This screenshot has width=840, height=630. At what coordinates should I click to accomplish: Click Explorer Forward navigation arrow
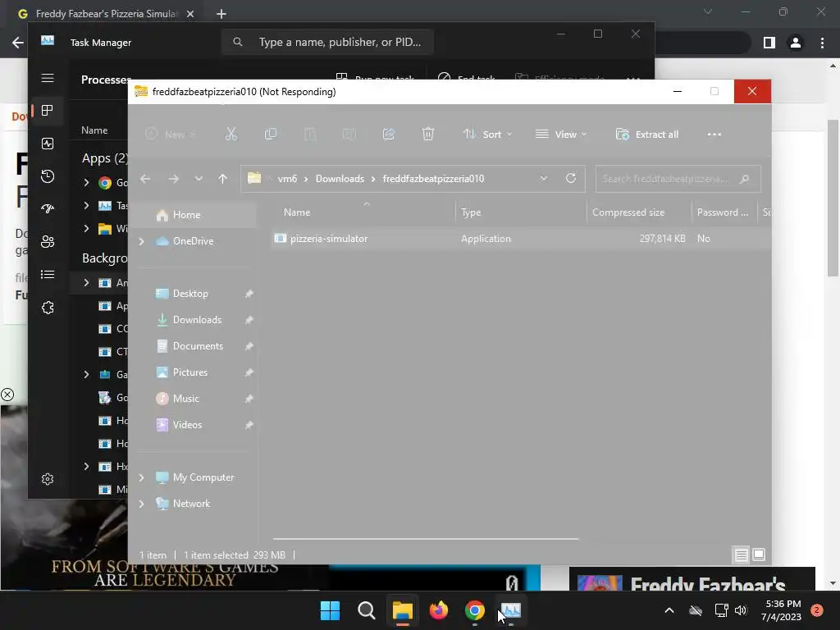tap(174, 179)
